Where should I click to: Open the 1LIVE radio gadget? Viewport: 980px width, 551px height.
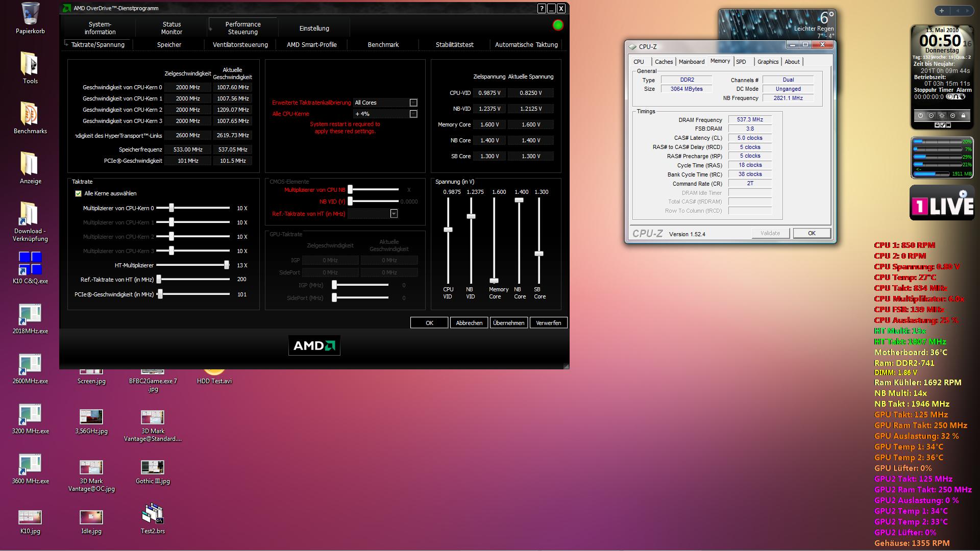coord(942,203)
